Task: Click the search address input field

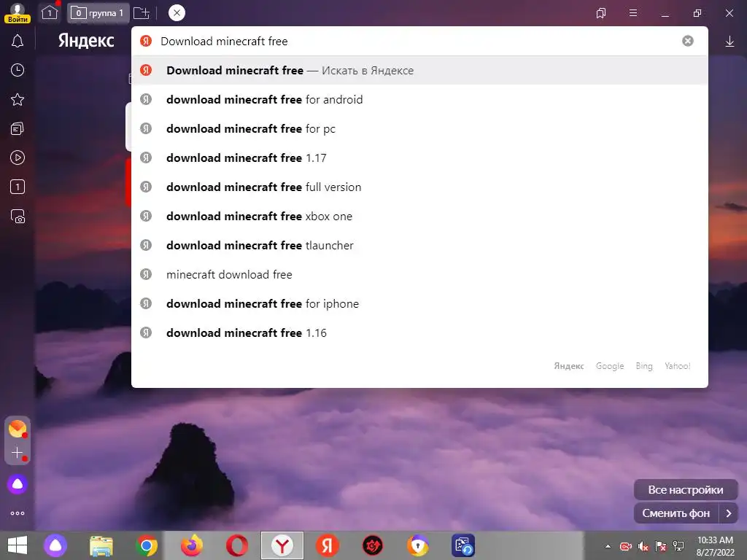Action: 419,41
